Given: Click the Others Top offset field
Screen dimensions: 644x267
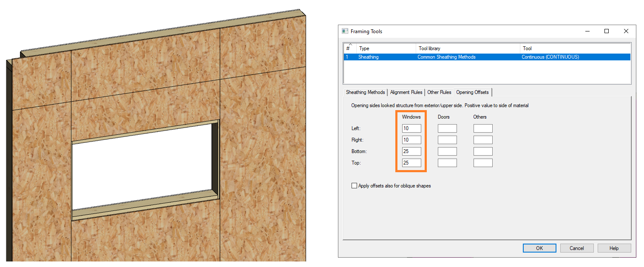Looking at the screenshot, I should 483,163.
